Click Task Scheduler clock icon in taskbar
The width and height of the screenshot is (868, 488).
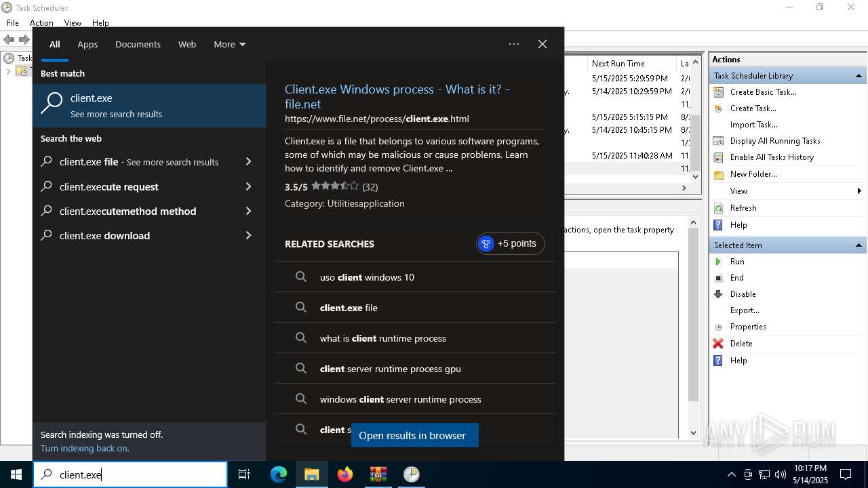click(412, 474)
